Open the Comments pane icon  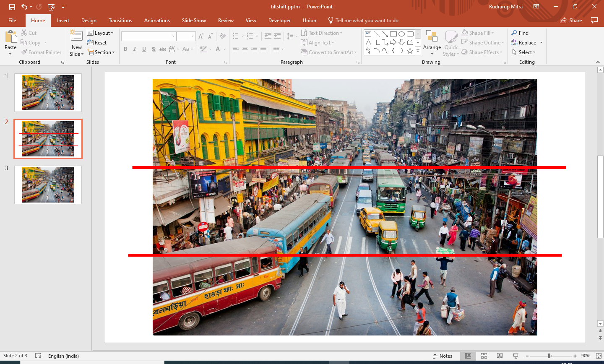(594, 20)
